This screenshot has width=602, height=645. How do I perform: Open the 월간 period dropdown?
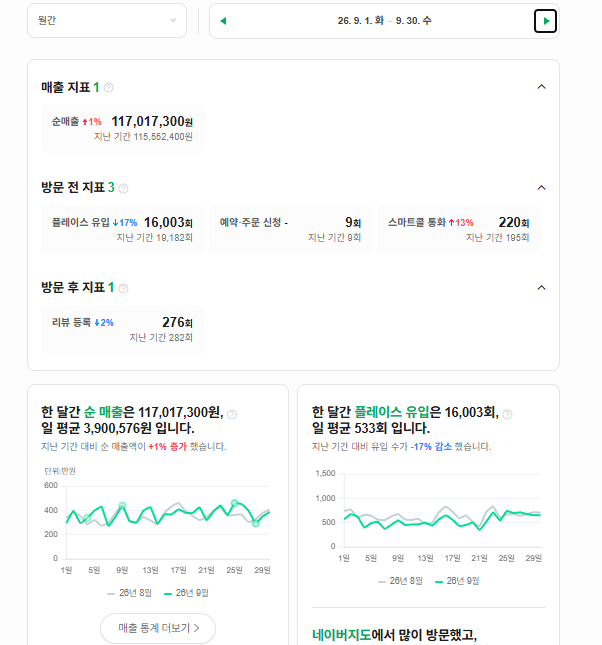(x=107, y=21)
